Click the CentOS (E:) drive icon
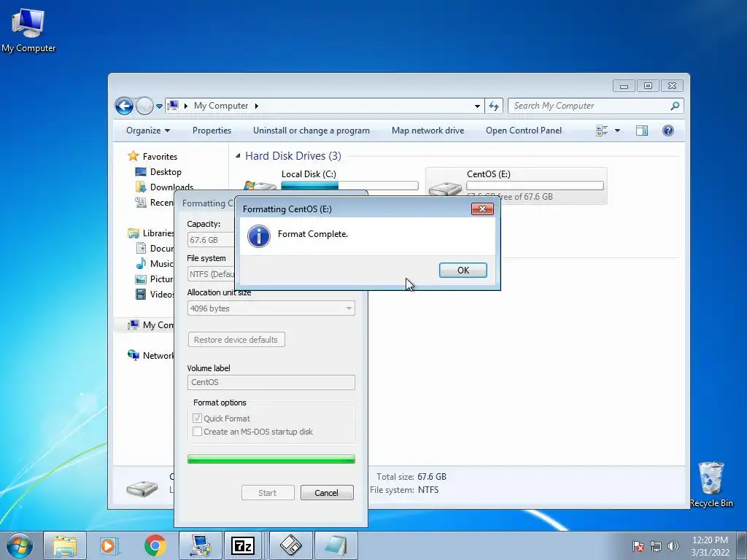 click(x=445, y=189)
